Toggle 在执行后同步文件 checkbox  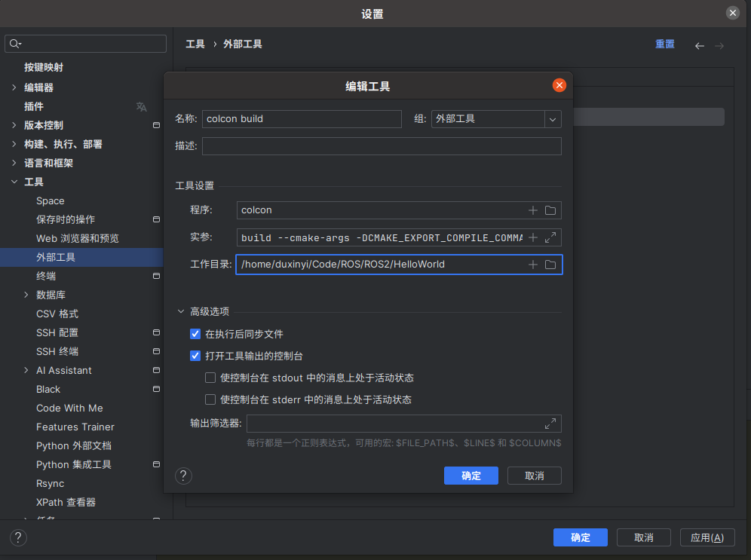tap(195, 334)
